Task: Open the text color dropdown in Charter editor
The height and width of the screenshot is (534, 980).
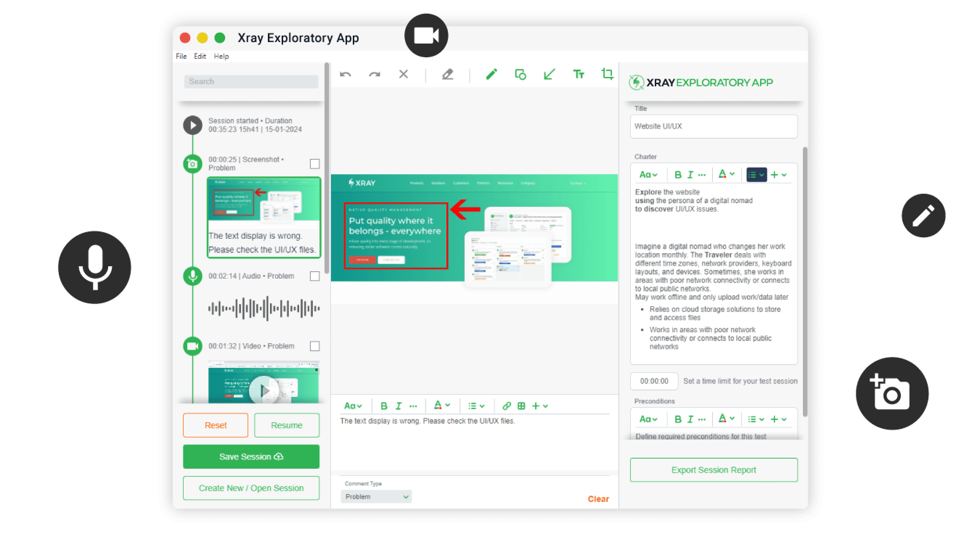Action: pos(726,174)
